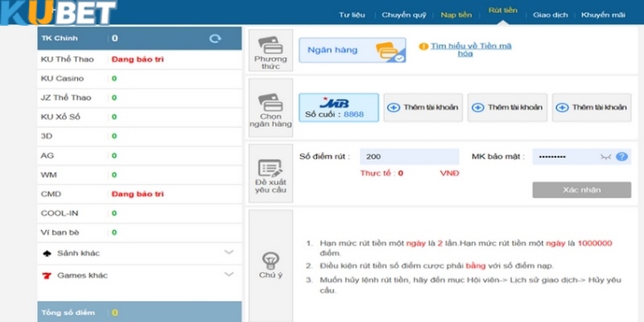Viewport: 644px width, 322px height.
Task: Select the Ngân hàng withdrawal method
Action: pos(353,50)
